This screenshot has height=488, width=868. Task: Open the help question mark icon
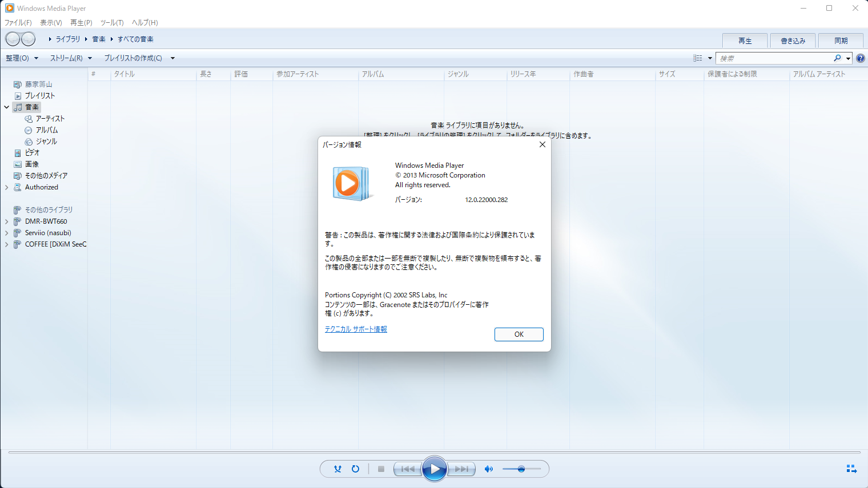point(861,58)
